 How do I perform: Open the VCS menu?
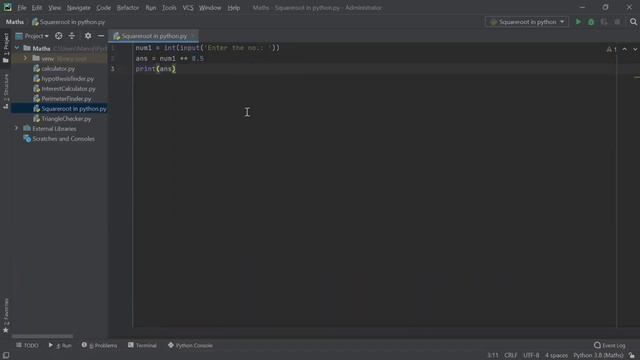click(x=188, y=8)
